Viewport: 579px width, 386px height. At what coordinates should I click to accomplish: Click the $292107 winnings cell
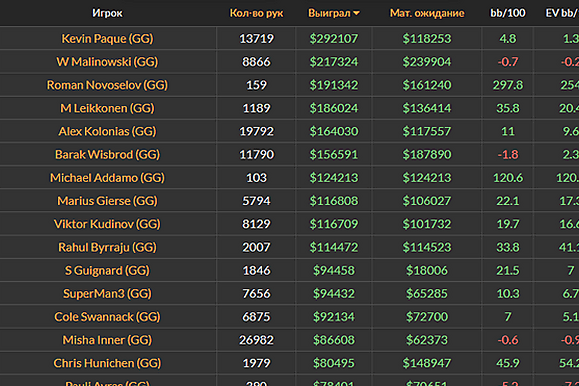point(334,38)
